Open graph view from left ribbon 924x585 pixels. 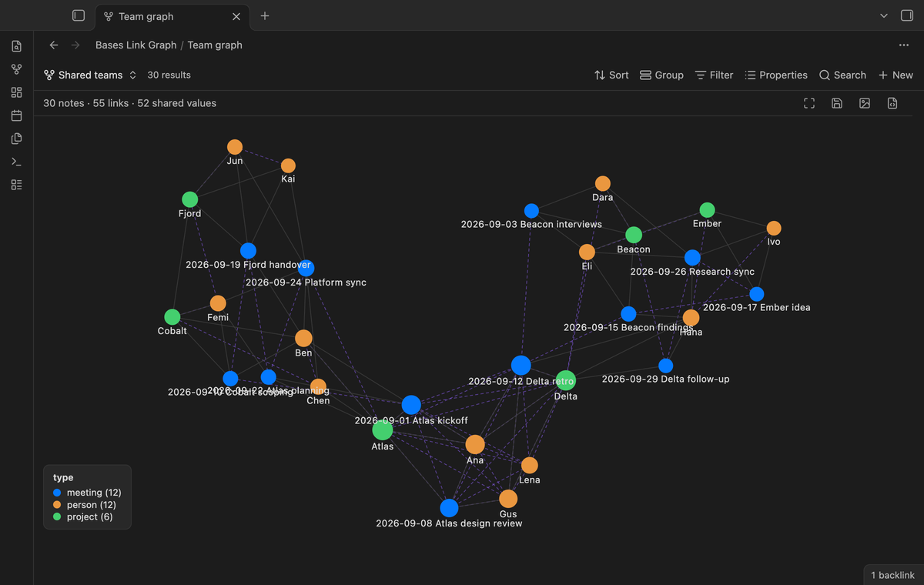[16, 69]
